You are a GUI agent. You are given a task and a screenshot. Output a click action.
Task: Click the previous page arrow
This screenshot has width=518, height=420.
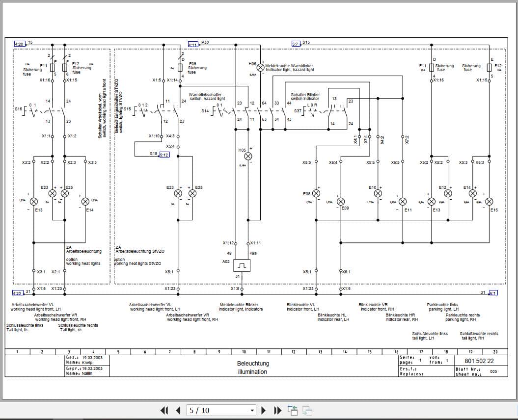178,410
